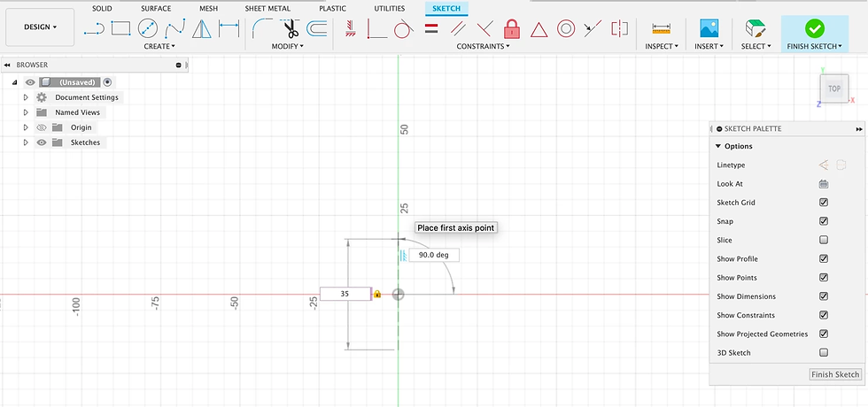This screenshot has height=407, width=868.
Task: Select the Spline tool
Action: pyautogui.click(x=174, y=28)
